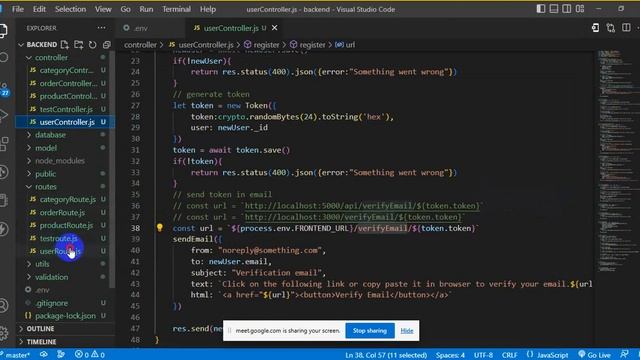Expand the TIMELINE section
The height and width of the screenshot is (360, 640).
click(x=41, y=342)
